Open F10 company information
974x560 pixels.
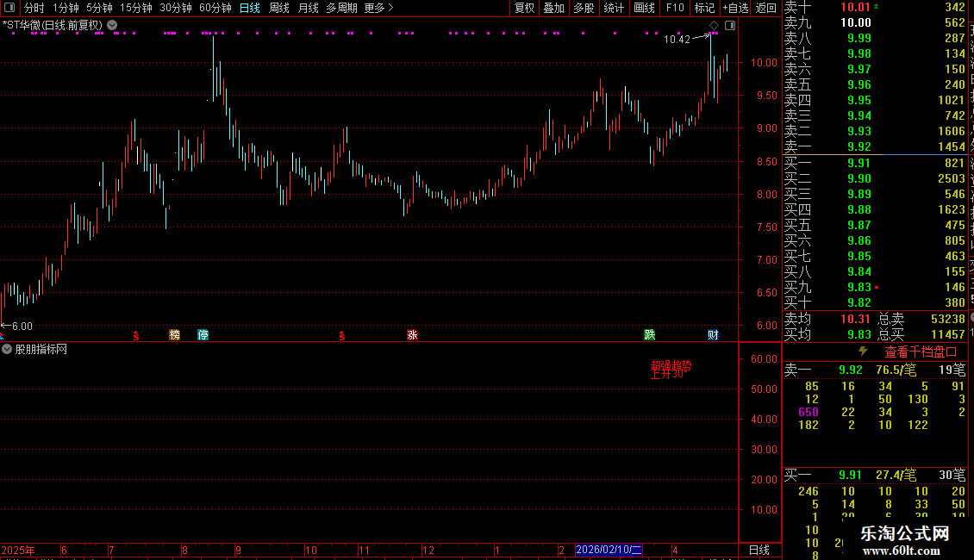(x=675, y=8)
